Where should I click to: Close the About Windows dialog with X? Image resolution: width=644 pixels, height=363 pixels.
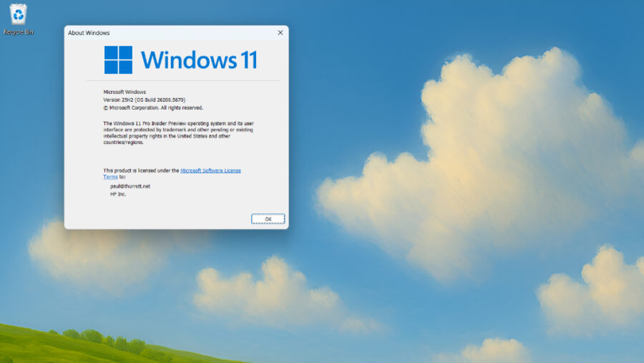[x=280, y=32]
